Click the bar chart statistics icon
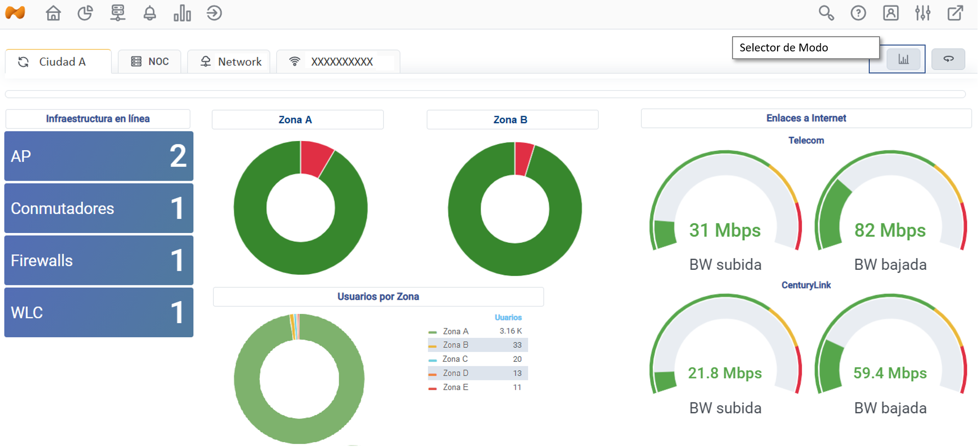The height and width of the screenshot is (447, 980). pos(182,13)
